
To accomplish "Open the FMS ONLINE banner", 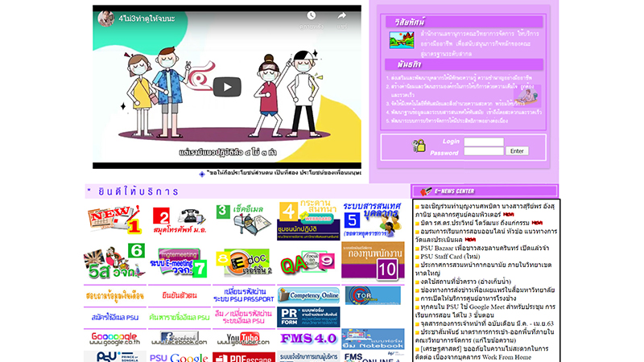I will point(373,357).
